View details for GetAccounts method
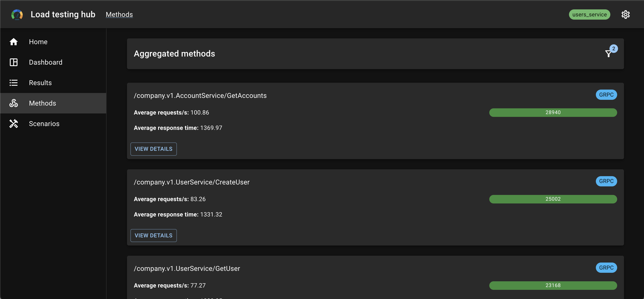This screenshot has height=299, width=644. click(153, 149)
